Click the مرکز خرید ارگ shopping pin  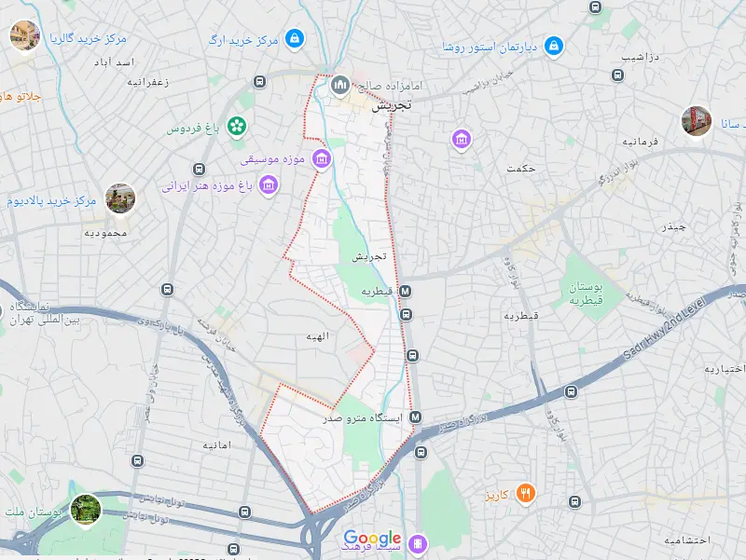[295, 38]
